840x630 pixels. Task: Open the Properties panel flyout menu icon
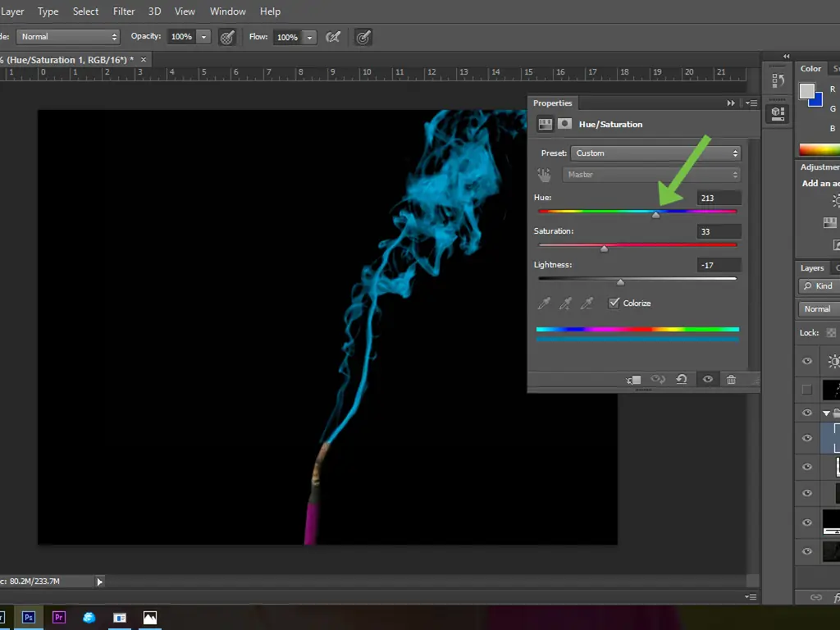[751, 103]
